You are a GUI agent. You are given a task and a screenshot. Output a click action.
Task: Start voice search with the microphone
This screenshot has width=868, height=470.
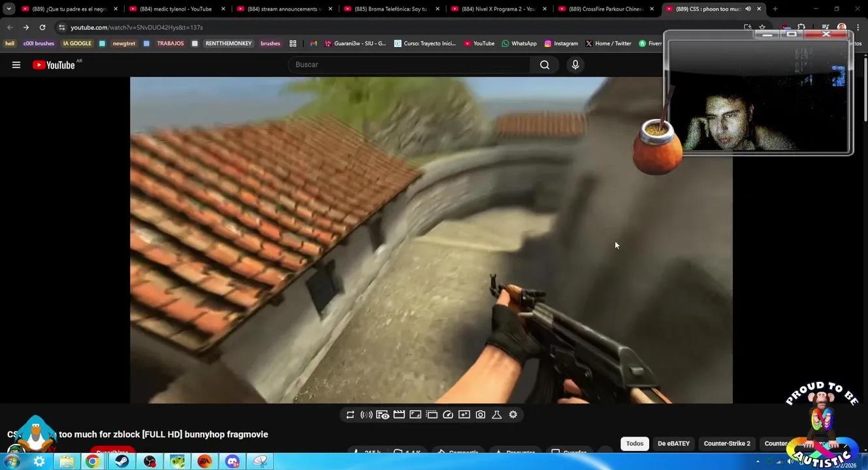575,65
